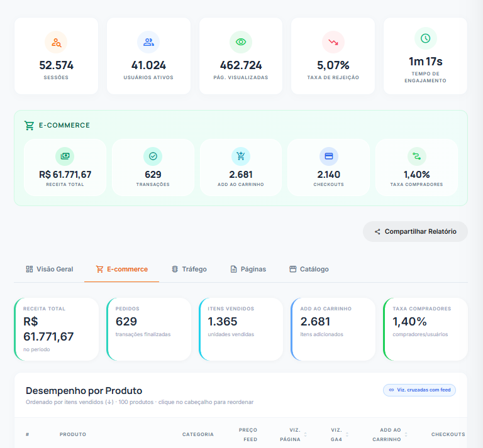Click the E-commerce section cart icon

coord(30,125)
